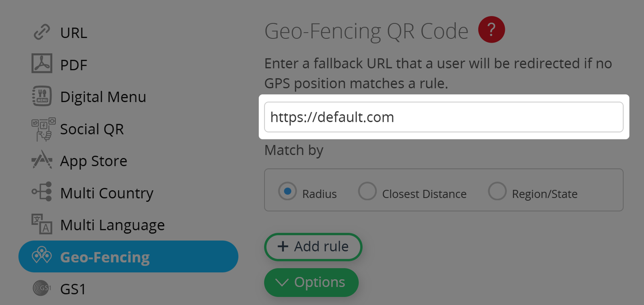
Task: Expand the Options panel
Action: coord(311,282)
